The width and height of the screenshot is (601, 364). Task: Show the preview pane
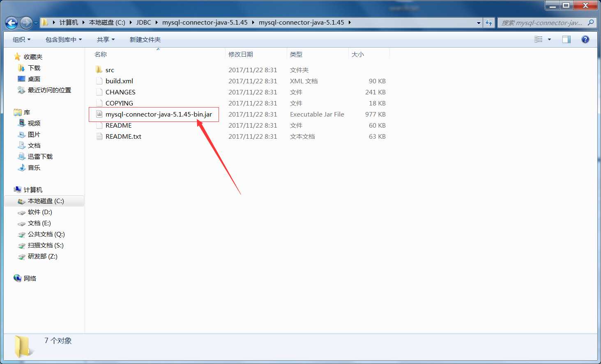(x=566, y=39)
